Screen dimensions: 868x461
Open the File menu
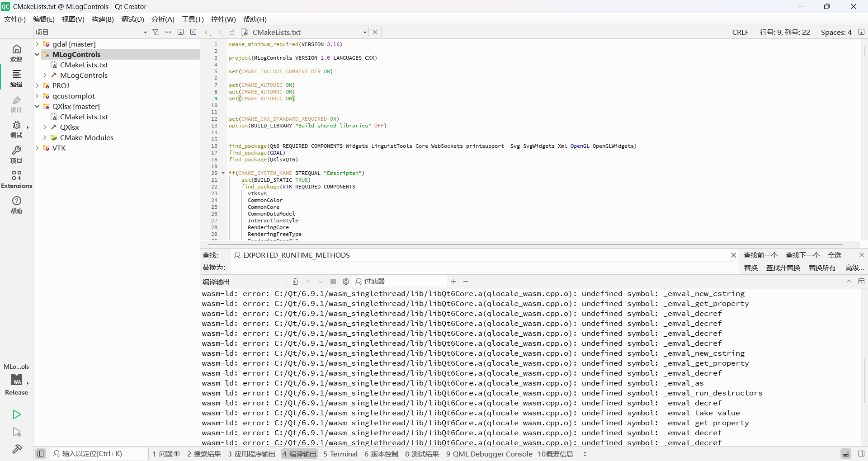tap(15, 19)
